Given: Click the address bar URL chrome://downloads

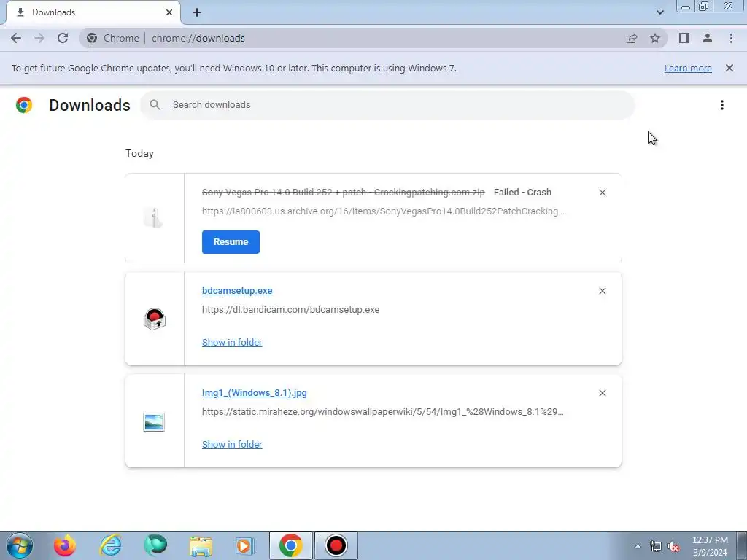Looking at the screenshot, I should pos(198,38).
